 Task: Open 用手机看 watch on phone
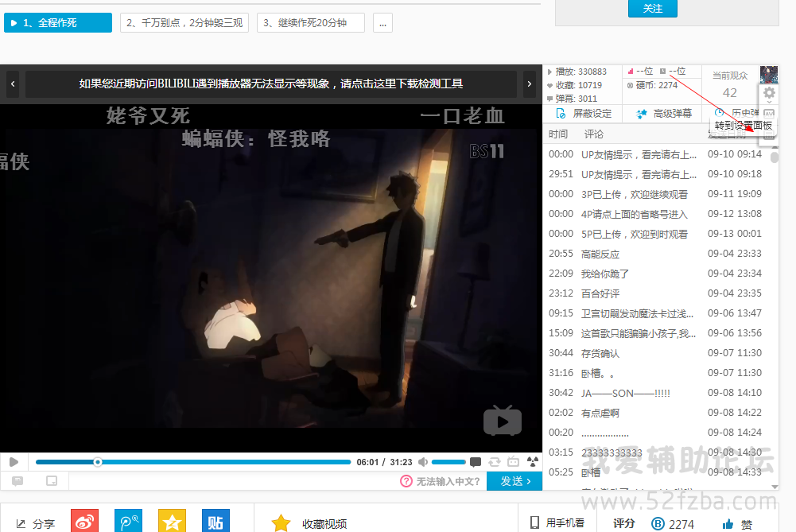[x=557, y=523]
